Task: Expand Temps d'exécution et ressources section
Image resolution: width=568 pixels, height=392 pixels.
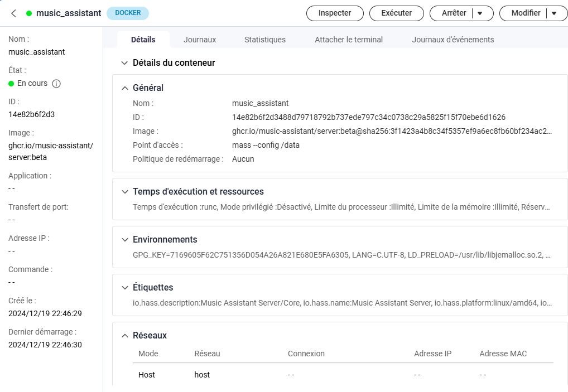Action: click(124, 192)
